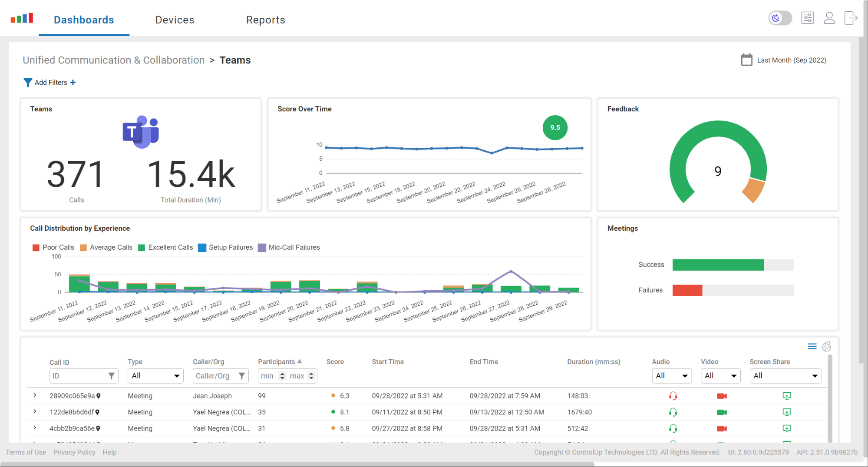Open the Type filter dropdown

[x=155, y=376]
